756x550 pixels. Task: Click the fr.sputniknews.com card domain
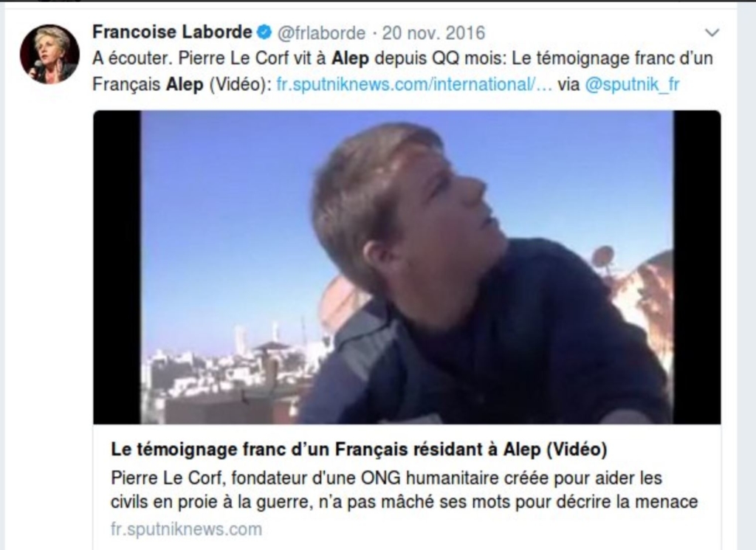click(x=186, y=529)
